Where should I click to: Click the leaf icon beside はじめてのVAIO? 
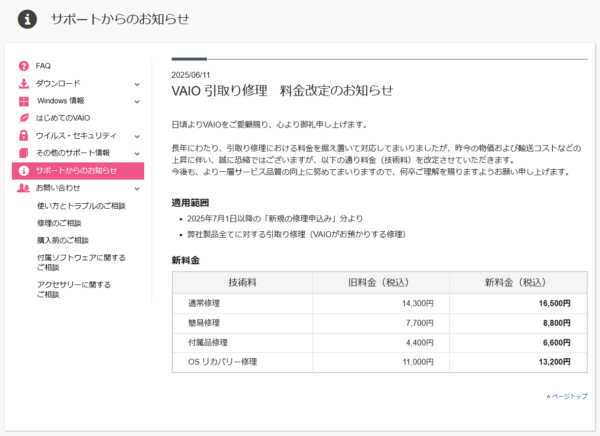coord(24,118)
